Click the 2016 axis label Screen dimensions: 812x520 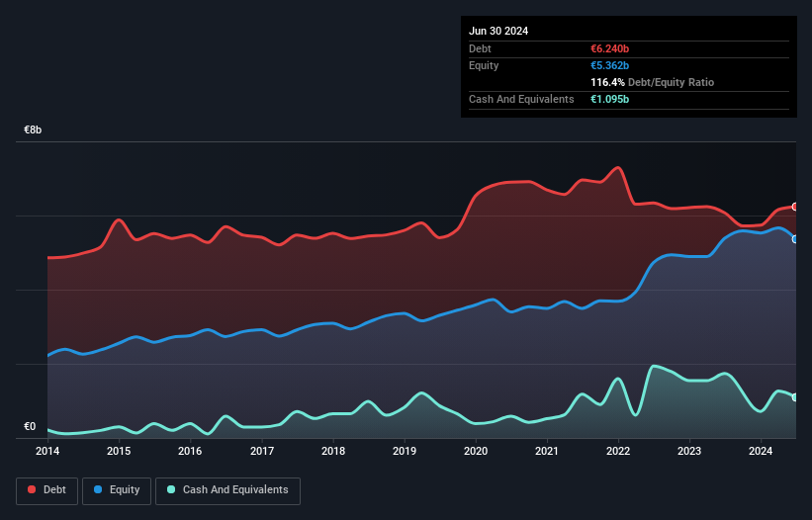(x=190, y=451)
